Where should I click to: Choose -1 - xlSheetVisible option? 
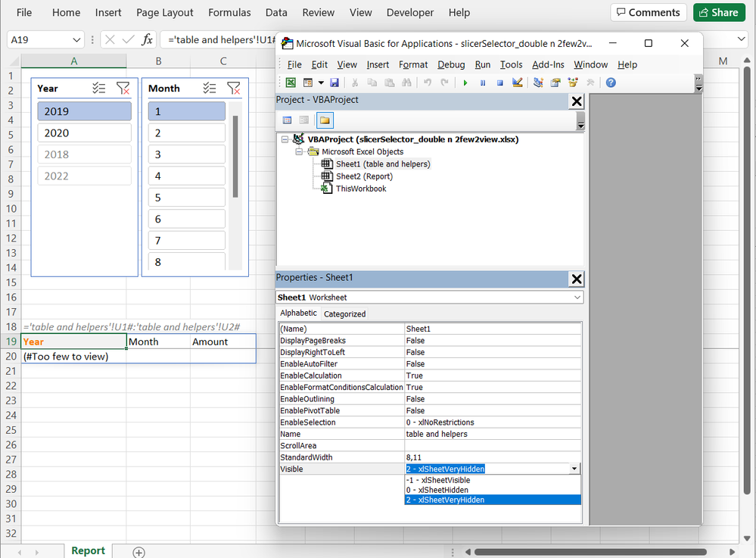click(x=493, y=480)
